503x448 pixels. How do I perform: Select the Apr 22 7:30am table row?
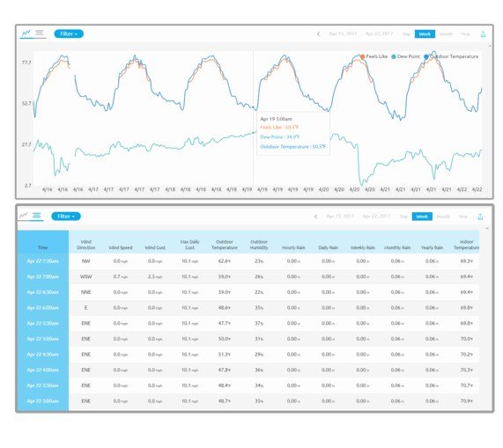tap(248, 261)
